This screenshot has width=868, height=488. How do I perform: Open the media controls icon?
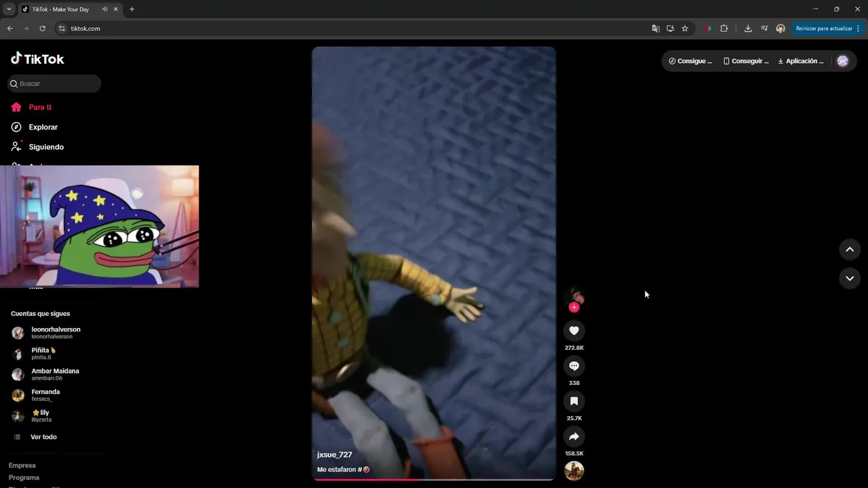(764, 28)
